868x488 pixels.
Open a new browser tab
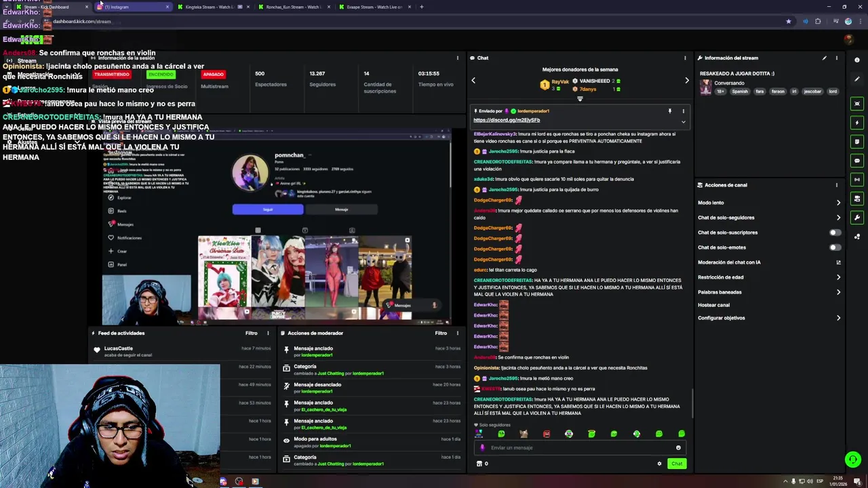[x=422, y=7]
